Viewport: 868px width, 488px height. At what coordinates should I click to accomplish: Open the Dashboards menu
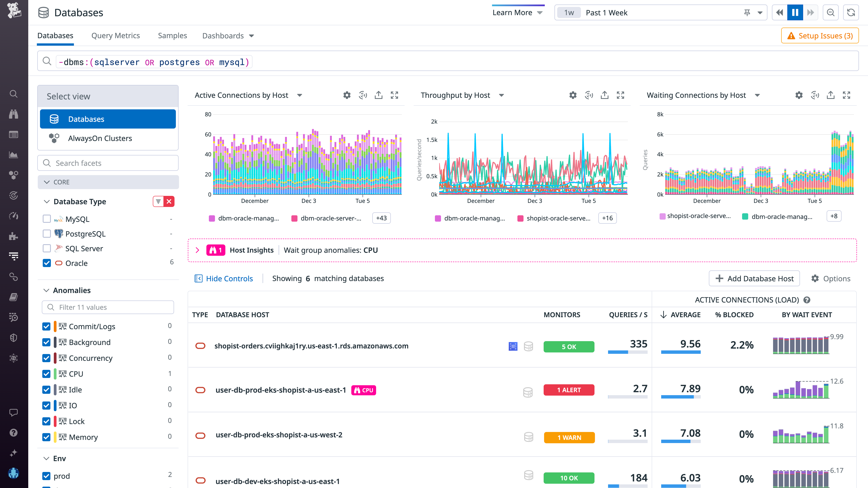(228, 35)
